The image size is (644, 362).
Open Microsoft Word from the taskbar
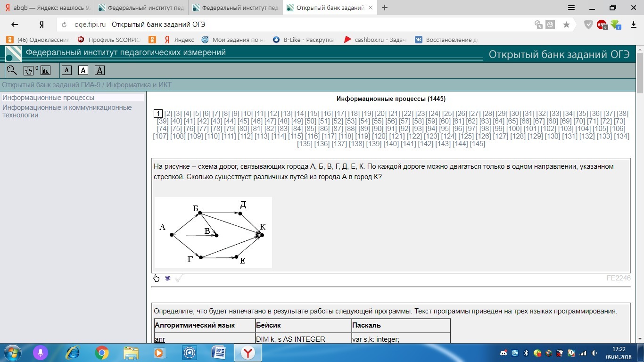tap(218, 353)
